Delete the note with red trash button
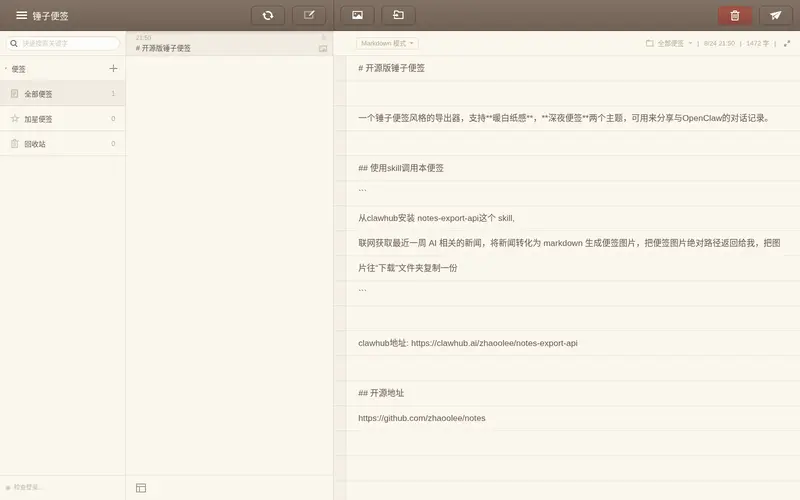The image size is (800, 500). (x=735, y=15)
